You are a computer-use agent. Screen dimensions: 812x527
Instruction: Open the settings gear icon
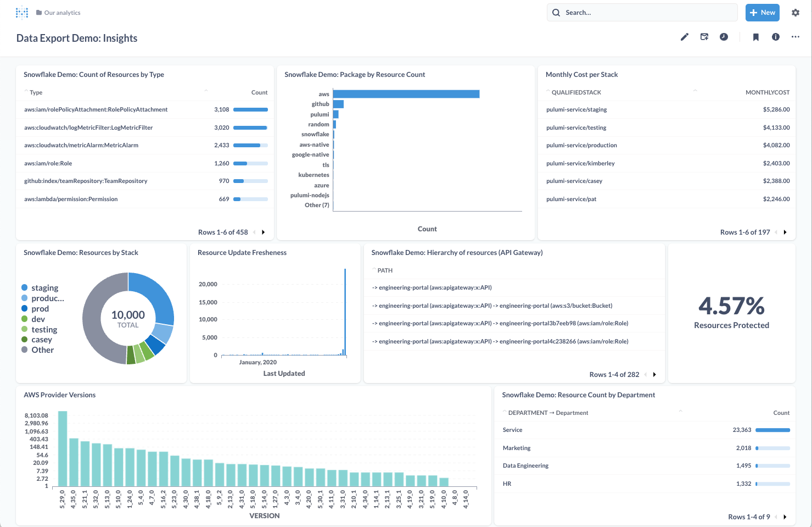tap(796, 13)
